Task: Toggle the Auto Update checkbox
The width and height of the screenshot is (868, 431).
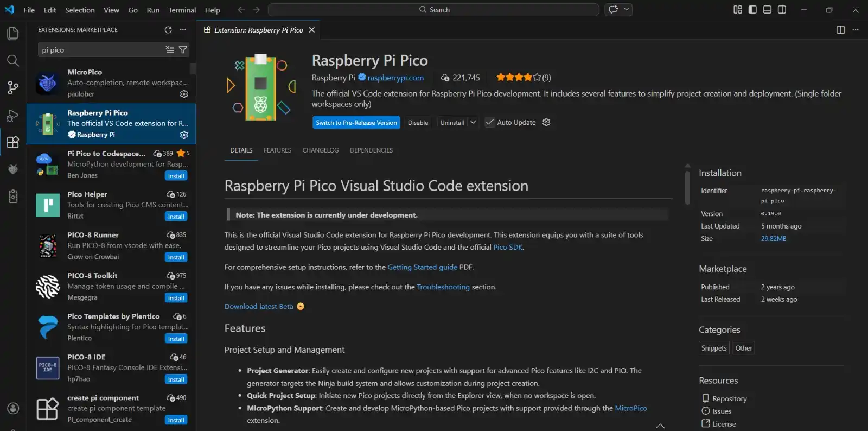Action: [490, 122]
